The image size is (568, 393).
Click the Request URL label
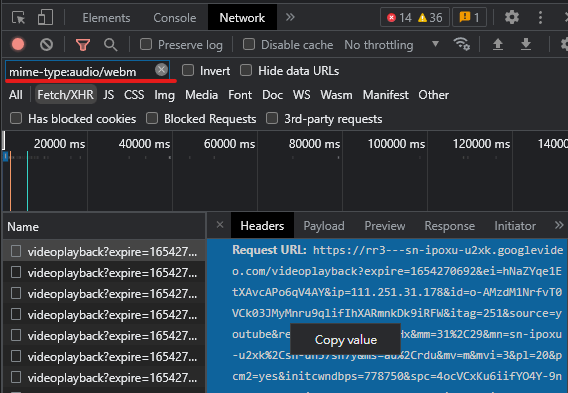point(269,250)
